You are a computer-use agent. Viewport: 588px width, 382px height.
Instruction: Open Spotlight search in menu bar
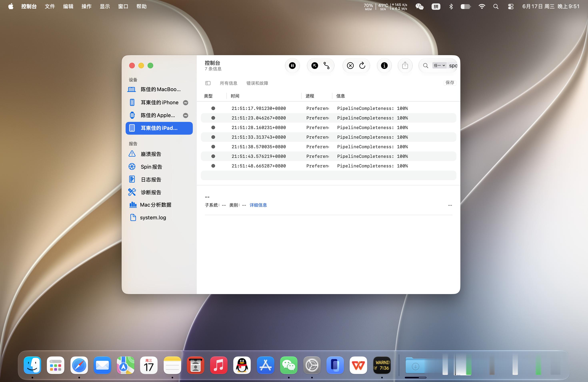(496, 6)
